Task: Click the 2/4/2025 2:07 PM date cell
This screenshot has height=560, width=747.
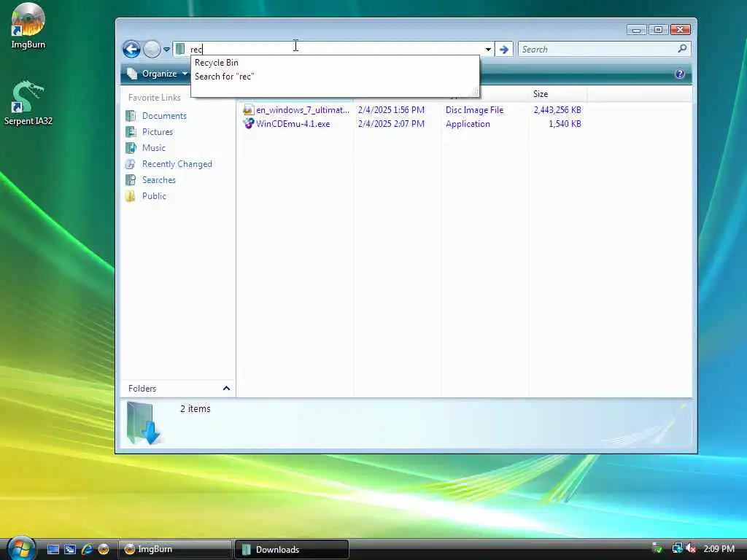Action: point(391,124)
